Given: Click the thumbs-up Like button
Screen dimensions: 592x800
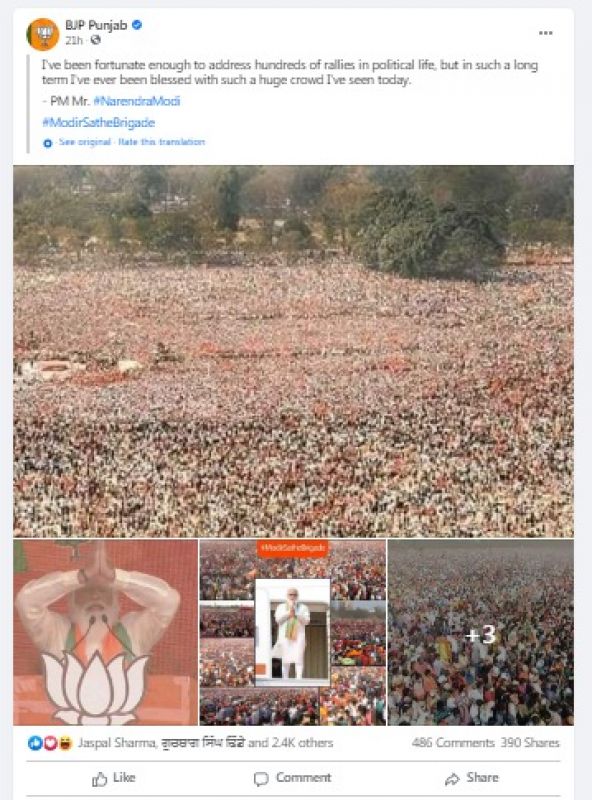Looking at the screenshot, I should [113, 778].
